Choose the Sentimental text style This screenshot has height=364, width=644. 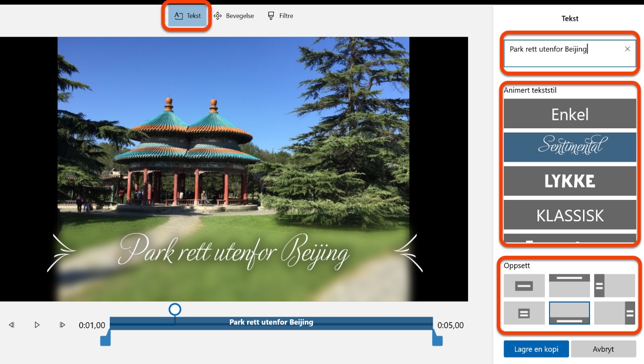click(570, 147)
